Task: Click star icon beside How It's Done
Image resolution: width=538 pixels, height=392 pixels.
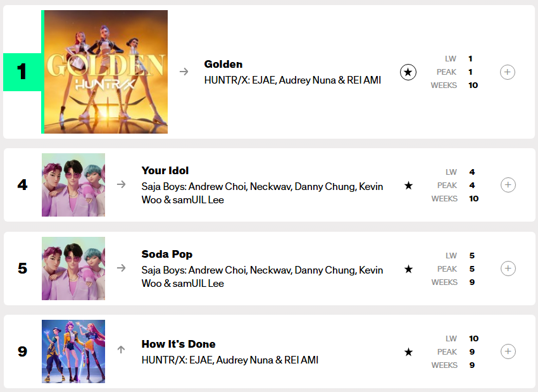Action: click(408, 352)
